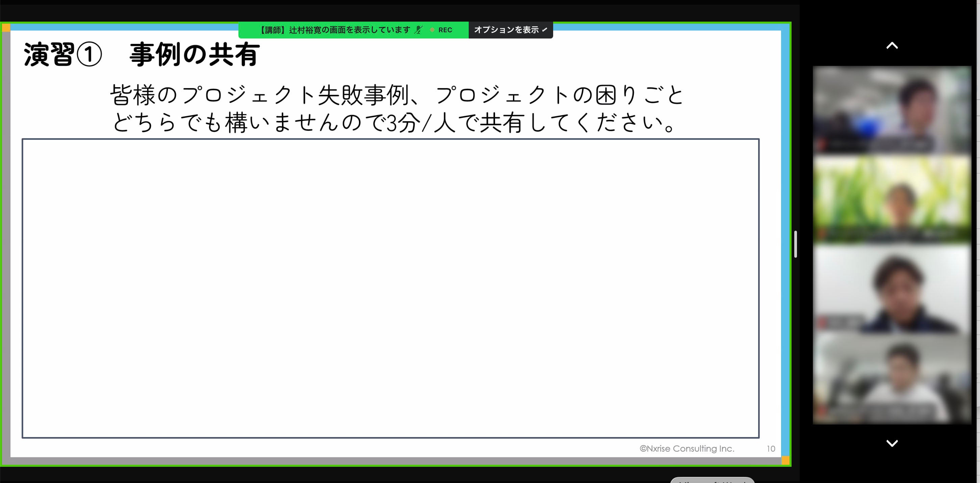Select the topmost participant video thumbnail

coord(892,110)
